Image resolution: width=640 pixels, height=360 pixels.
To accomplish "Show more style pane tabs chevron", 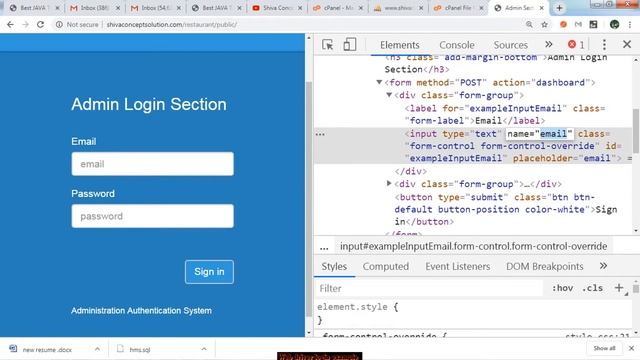I will [603, 266].
